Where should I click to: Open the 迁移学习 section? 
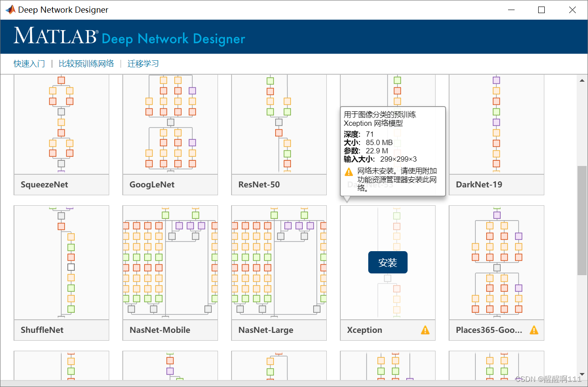143,63
